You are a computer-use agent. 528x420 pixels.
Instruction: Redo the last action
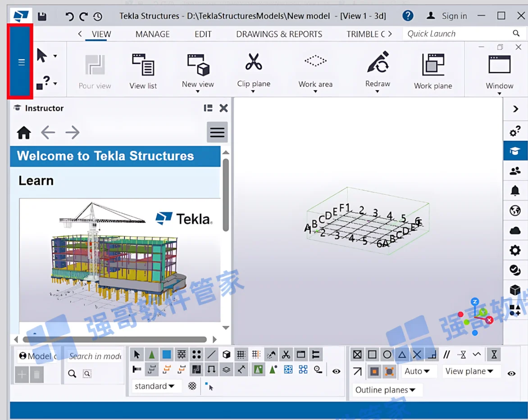(x=83, y=16)
